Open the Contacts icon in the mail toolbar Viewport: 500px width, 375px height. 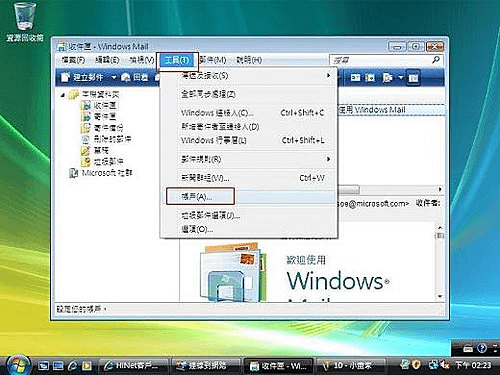point(355,78)
